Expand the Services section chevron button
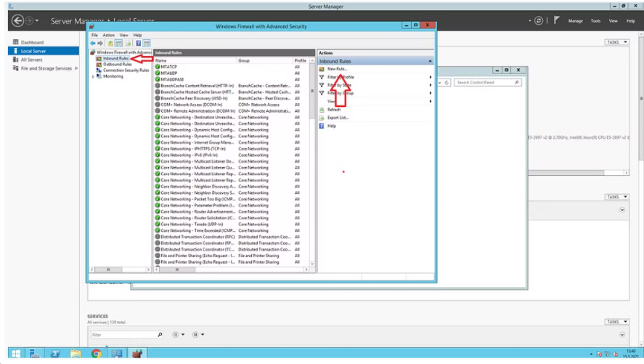Image resolution: width=644 pixels, height=364 pixels. tap(622, 335)
